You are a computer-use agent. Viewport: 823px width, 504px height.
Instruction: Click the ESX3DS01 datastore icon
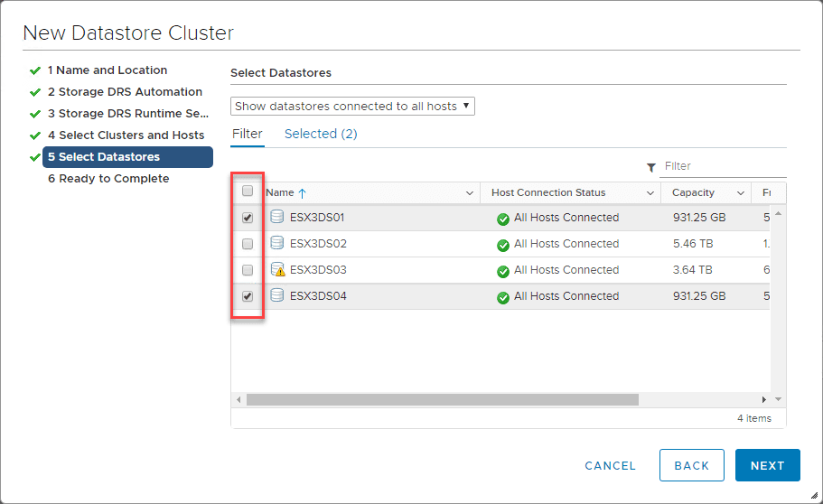pyautogui.click(x=277, y=218)
